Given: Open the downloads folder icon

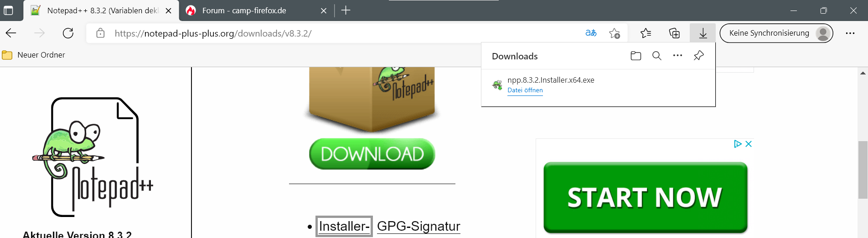Looking at the screenshot, I should pyautogui.click(x=635, y=56).
